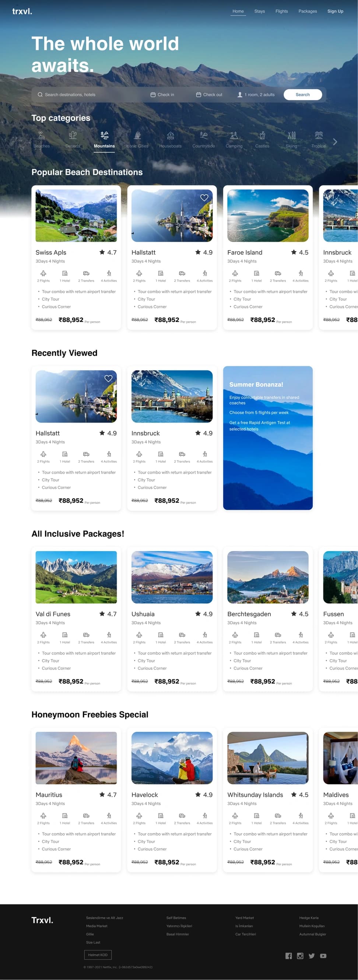Open the Check out date picker

coord(209,95)
